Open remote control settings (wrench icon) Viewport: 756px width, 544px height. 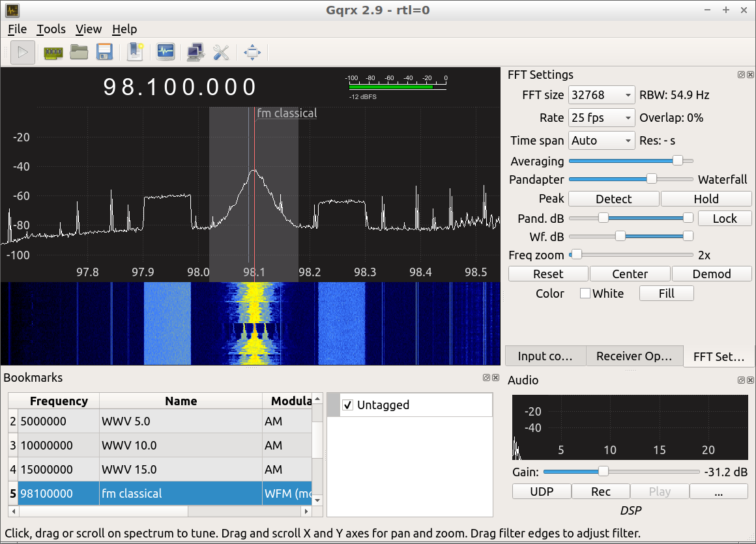point(221,52)
